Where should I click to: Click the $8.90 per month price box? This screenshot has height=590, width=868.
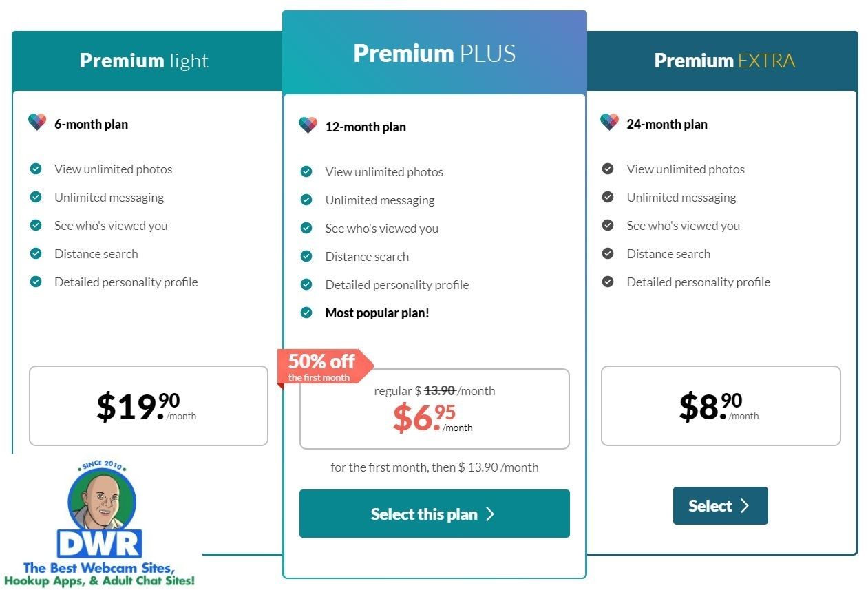(x=720, y=405)
